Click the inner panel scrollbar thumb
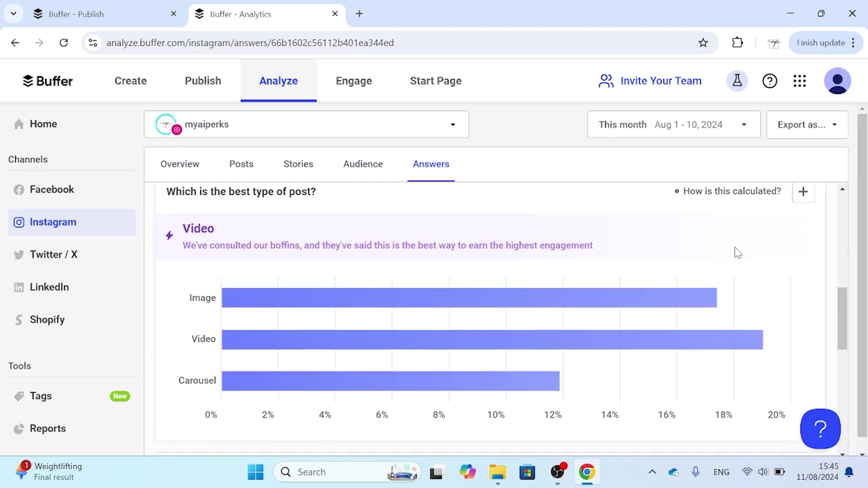 point(842,318)
